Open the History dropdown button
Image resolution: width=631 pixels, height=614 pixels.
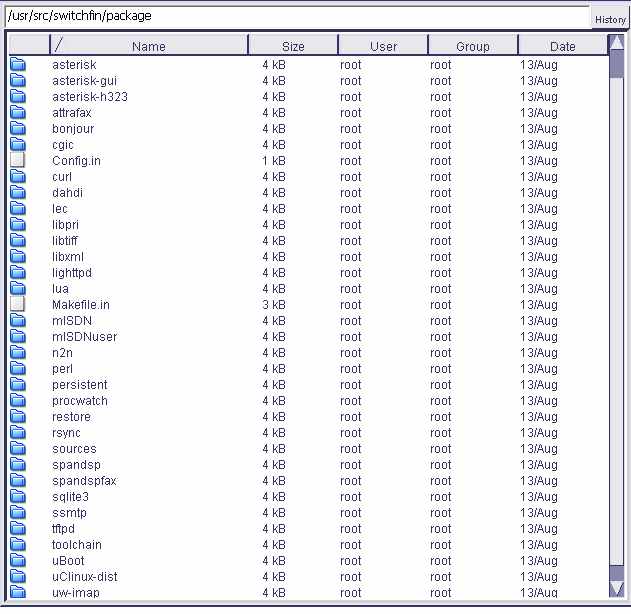610,19
